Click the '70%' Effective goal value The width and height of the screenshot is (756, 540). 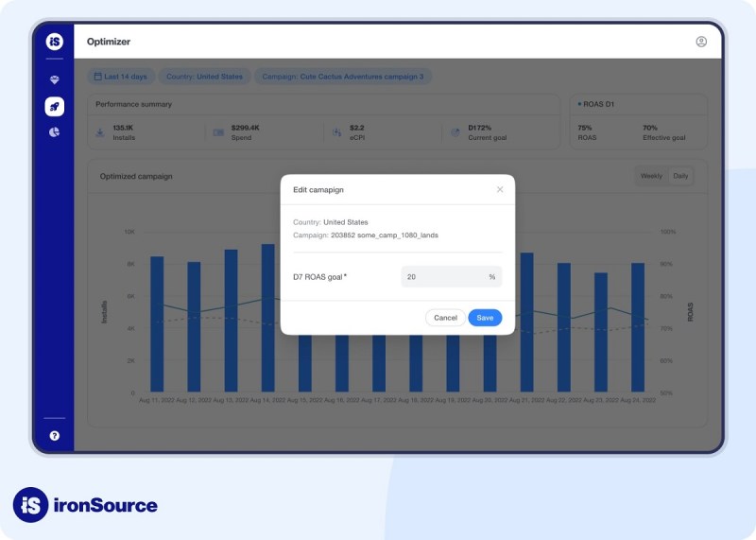[650, 128]
